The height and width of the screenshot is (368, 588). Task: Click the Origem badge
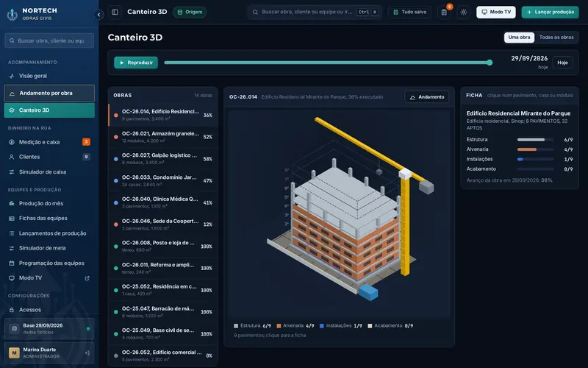[x=190, y=12]
